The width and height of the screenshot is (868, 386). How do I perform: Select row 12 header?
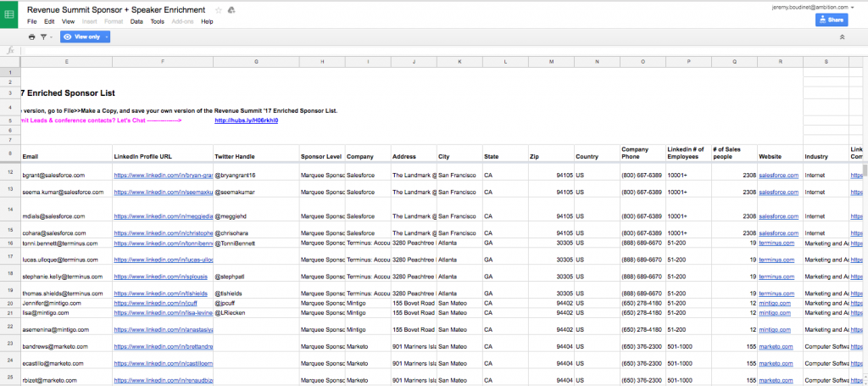[x=10, y=172]
